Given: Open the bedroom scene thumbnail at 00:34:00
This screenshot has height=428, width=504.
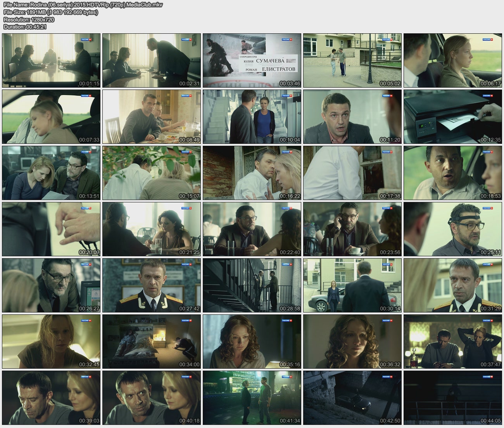Looking at the screenshot, I should tap(152, 342).
